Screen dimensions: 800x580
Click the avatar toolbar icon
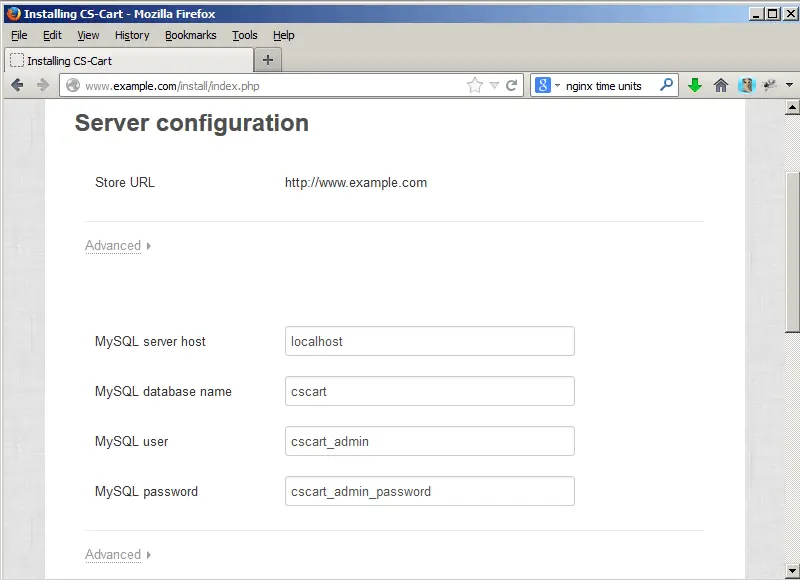pyautogui.click(x=746, y=85)
